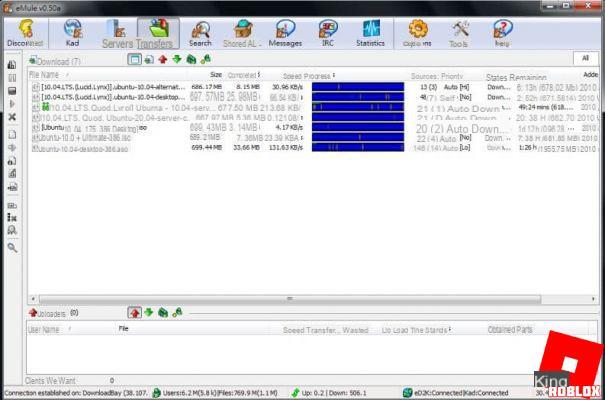Expand the 697.57MB ubuntu-10.04-desktop download row

(x=35, y=97)
